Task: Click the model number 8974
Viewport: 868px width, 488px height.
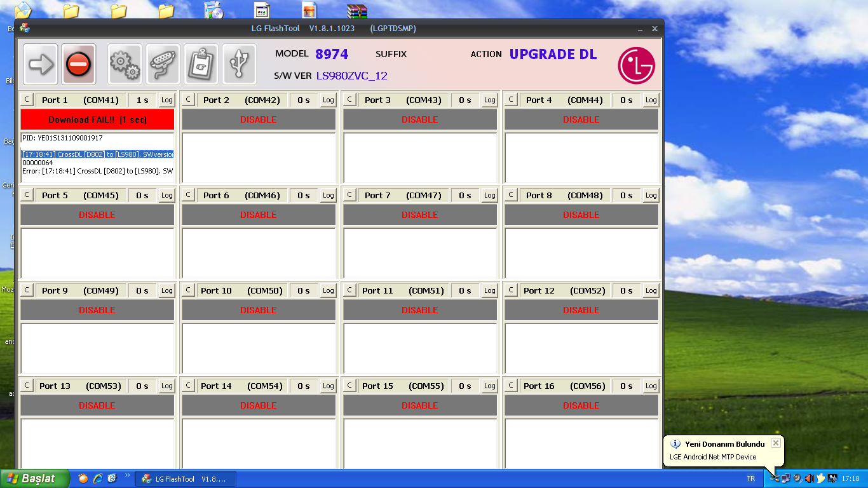Action: pyautogui.click(x=332, y=54)
